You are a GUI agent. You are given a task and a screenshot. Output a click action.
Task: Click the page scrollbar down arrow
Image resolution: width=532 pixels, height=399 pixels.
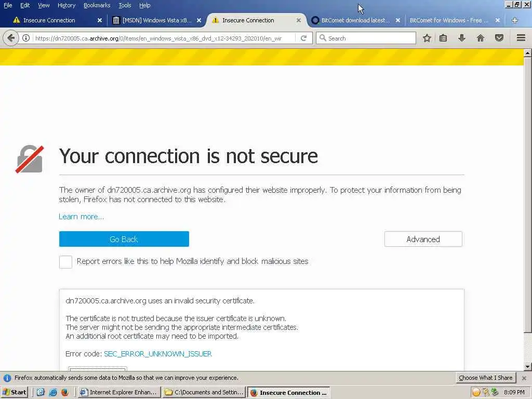[x=527, y=367]
